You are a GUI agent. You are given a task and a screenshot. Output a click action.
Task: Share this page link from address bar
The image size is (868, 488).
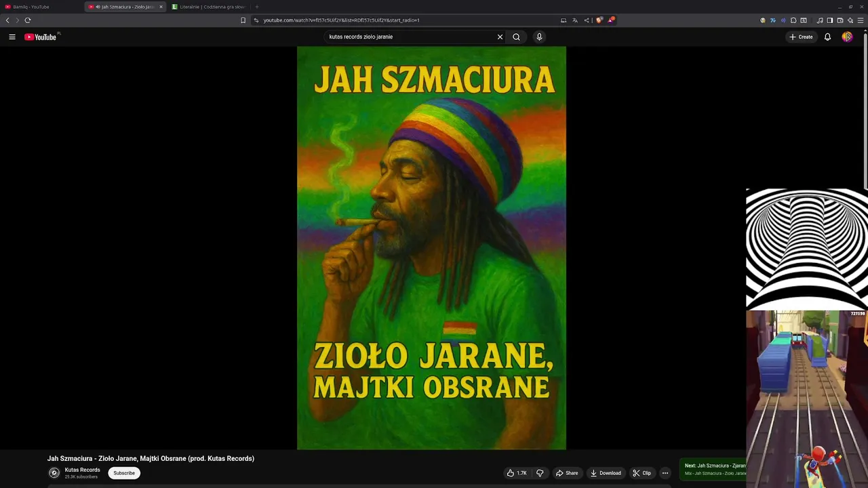[587, 20]
